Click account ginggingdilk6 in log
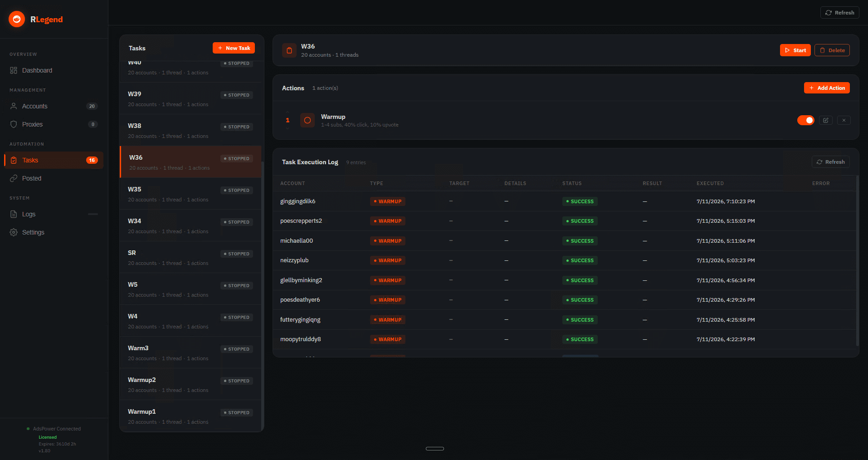868x460 pixels. [297, 201]
